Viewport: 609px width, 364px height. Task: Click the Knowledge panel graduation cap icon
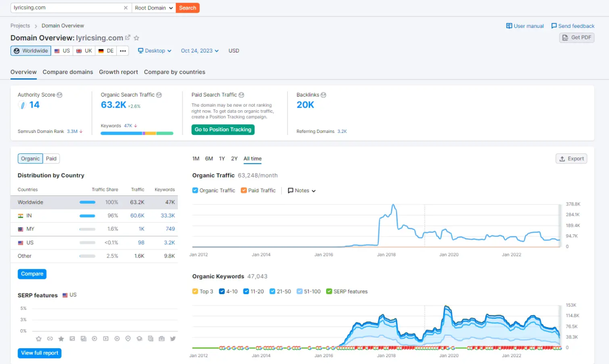pyautogui.click(x=139, y=339)
